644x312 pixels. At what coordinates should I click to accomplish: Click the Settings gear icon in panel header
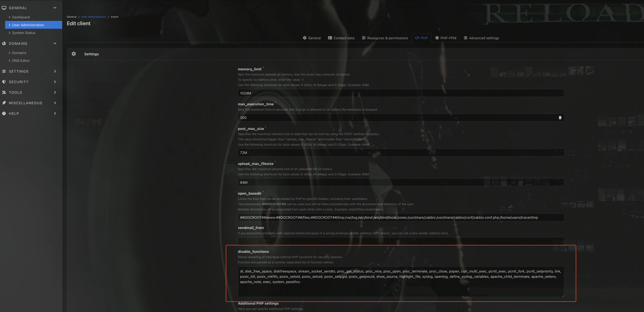74,54
